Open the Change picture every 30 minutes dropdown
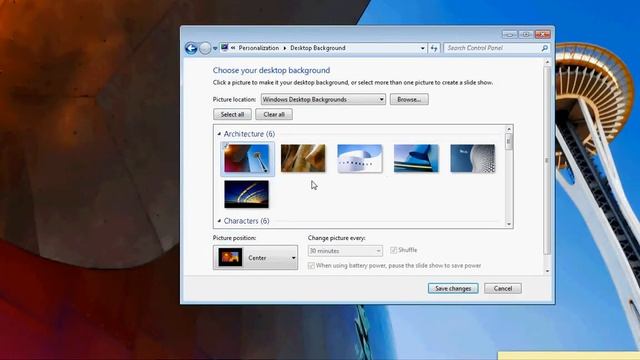The image size is (640, 360). point(345,251)
